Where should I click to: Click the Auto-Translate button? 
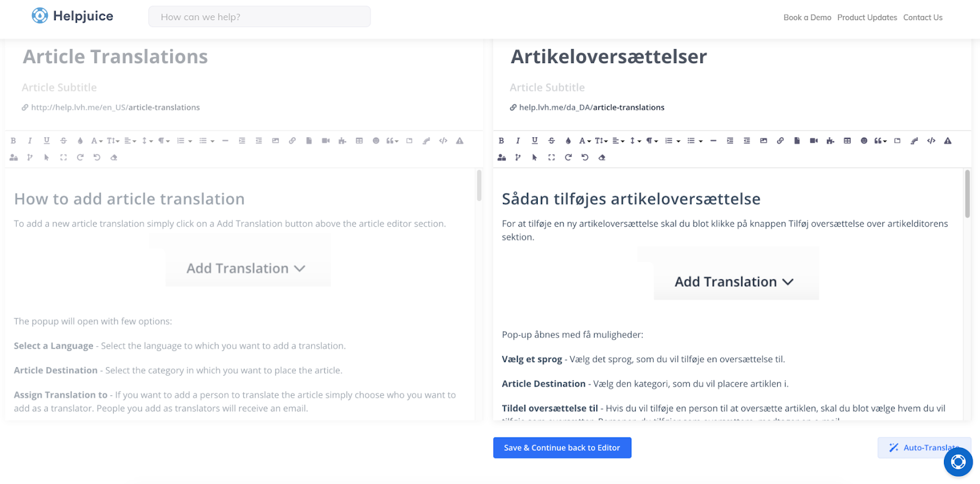coord(924,448)
